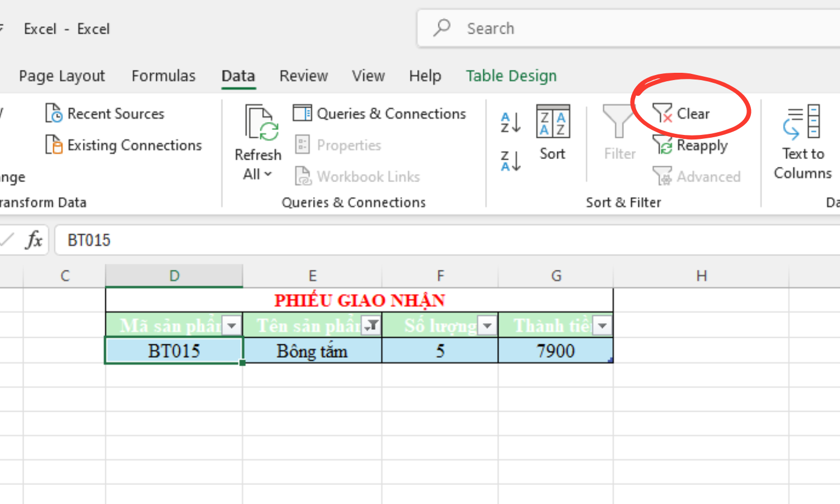The width and height of the screenshot is (840, 504).
Task: Click the large Sort button
Action: [x=552, y=134]
